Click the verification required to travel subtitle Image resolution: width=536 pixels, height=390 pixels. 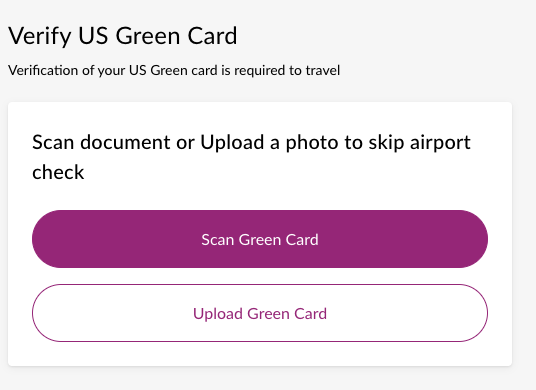[x=174, y=71]
